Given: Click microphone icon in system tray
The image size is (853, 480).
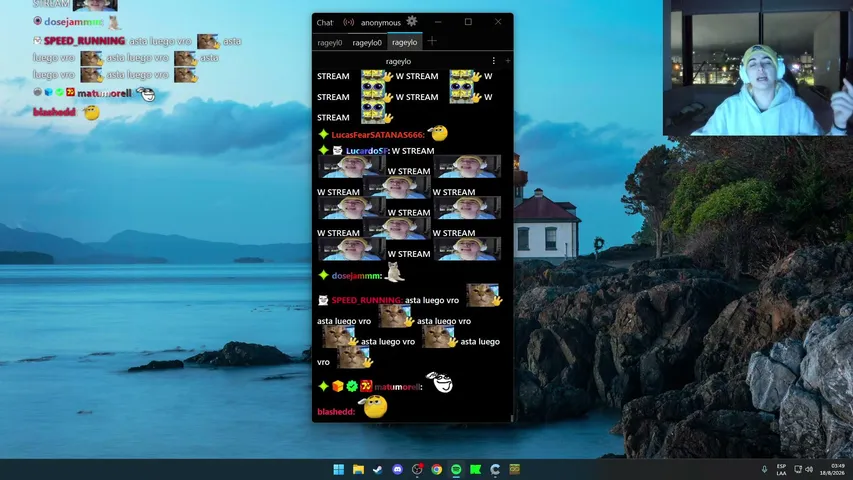Looking at the screenshot, I should click(764, 469).
